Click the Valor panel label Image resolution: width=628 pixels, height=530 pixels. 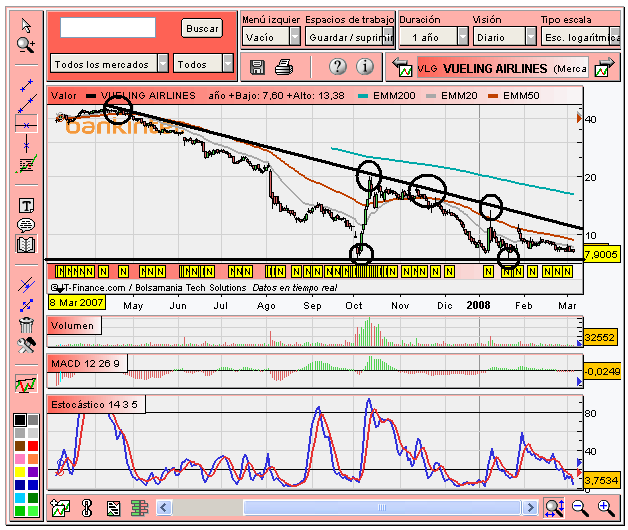[64, 96]
